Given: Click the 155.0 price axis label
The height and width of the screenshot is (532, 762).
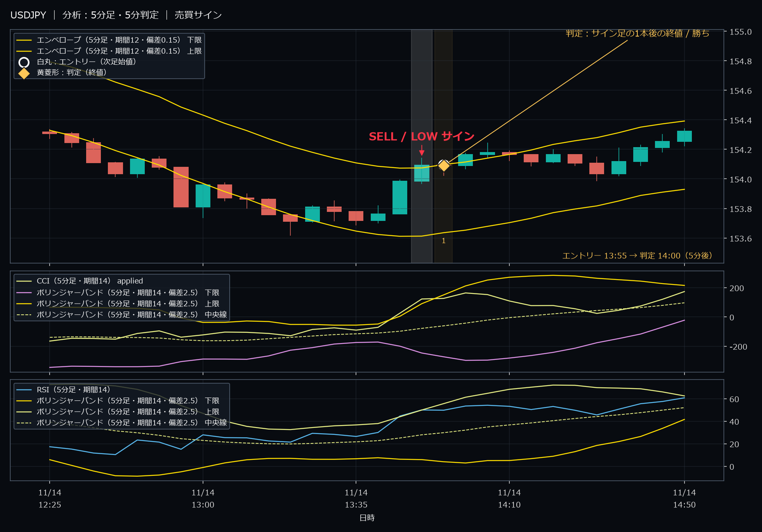Looking at the screenshot, I should [x=740, y=32].
